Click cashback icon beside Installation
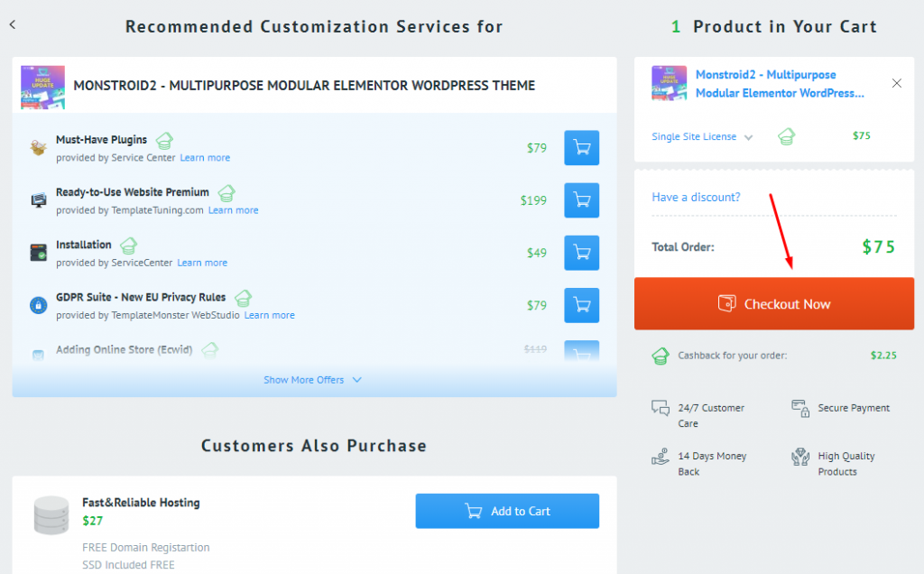924x574 pixels. tap(128, 245)
